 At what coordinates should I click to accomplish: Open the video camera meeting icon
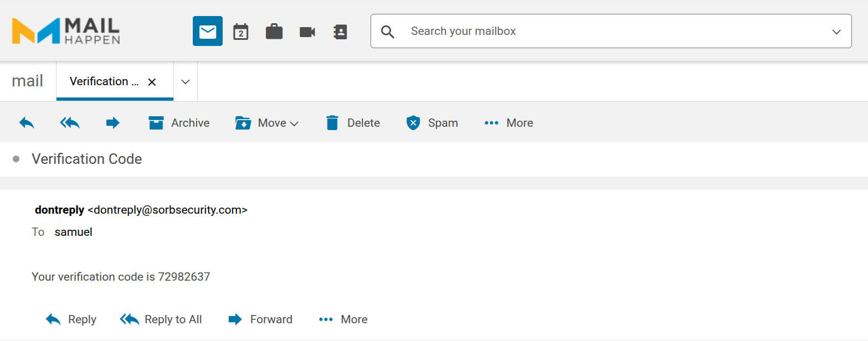click(307, 32)
